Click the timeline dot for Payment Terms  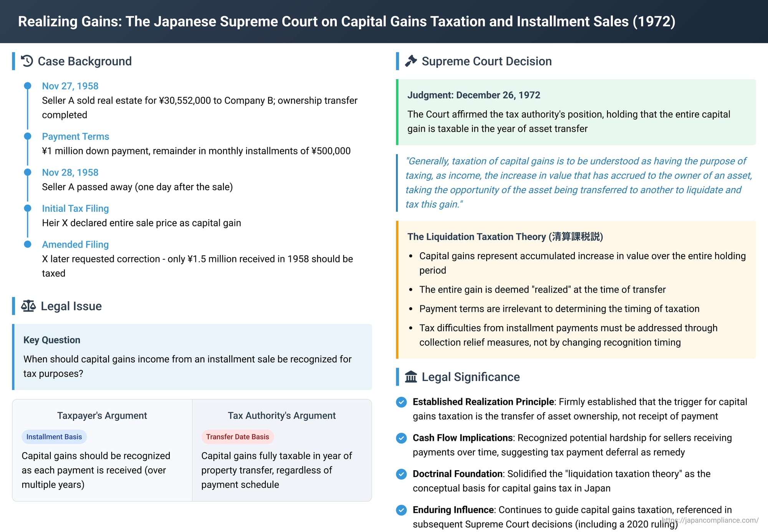click(x=28, y=136)
